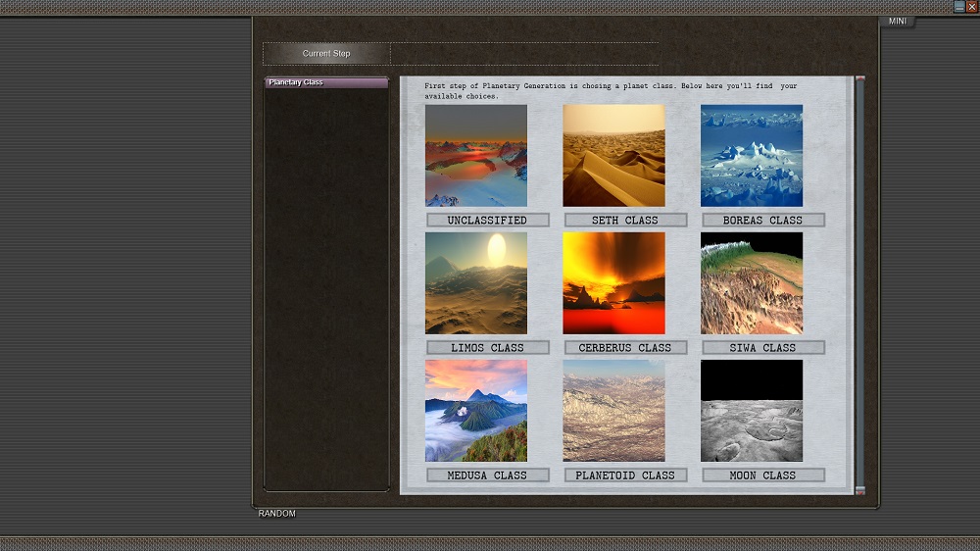Choose the Boreas Class icy thumbnail

coord(752,156)
